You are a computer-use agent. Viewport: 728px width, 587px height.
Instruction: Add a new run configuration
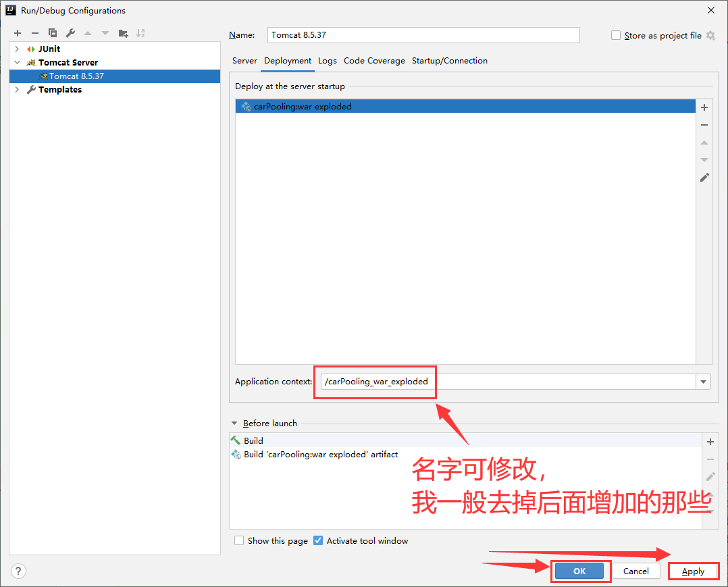[x=17, y=32]
